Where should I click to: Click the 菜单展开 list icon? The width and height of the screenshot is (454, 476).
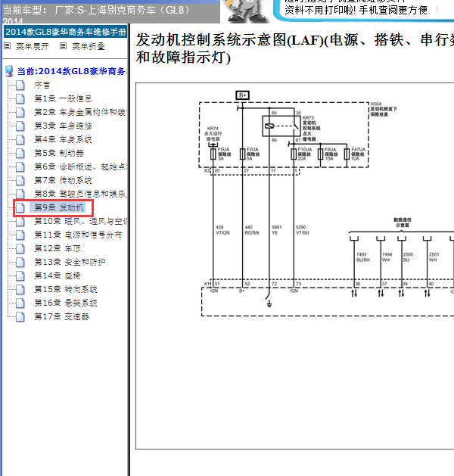(x=8, y=46)
